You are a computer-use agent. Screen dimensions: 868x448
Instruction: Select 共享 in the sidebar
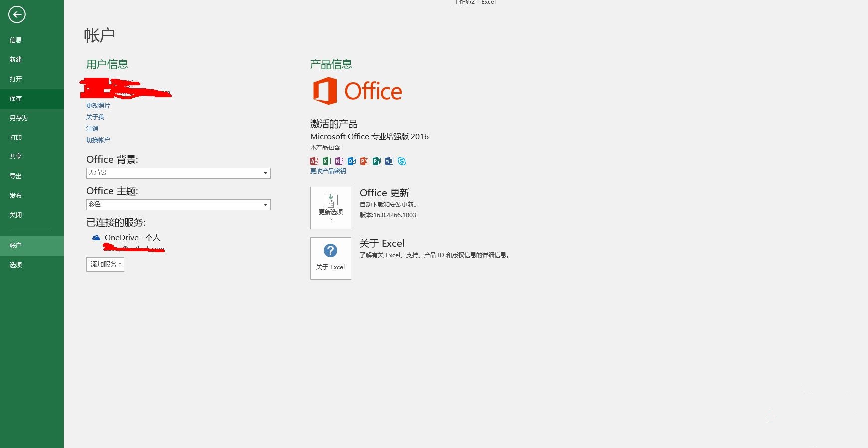point(32,157)
